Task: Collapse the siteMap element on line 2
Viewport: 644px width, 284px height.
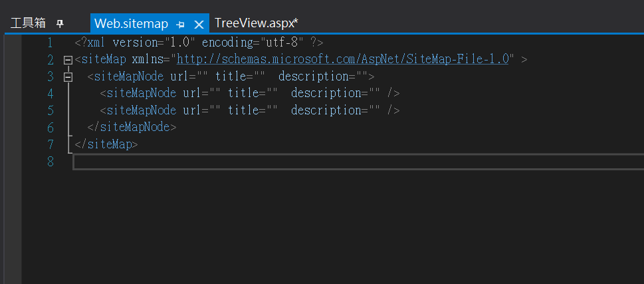Action: pyautogui.click(x=68, y=60)
